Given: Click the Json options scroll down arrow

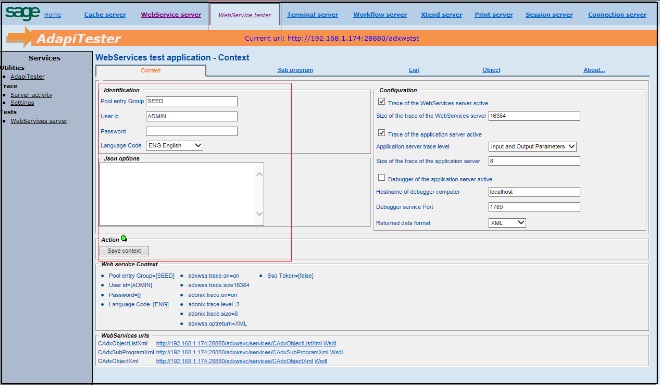Looking at the screenshot, I should click(x=259, y=214).
